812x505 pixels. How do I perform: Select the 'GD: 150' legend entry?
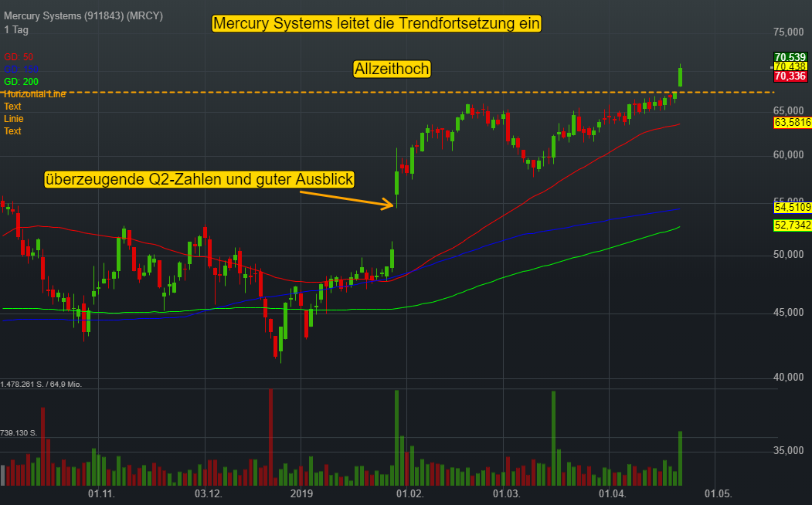pos(21,69)
